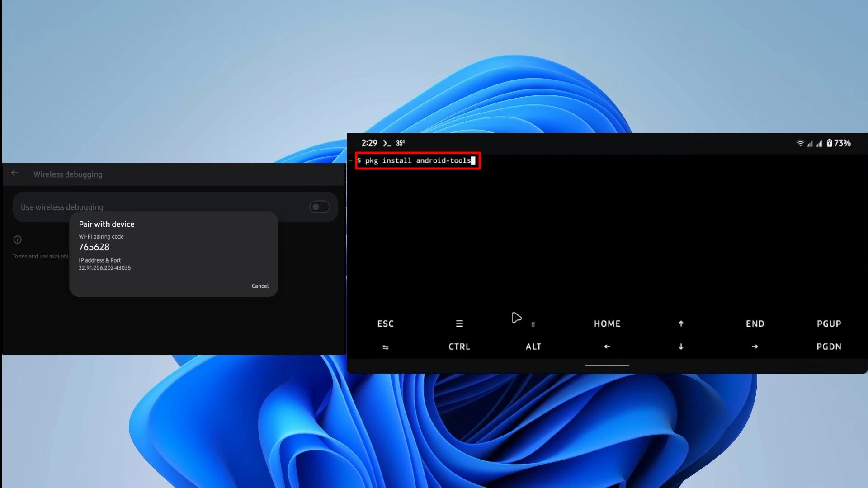This screenshot has height=488, width=868.
Task: Tap the back arrow on Wireless debugging screen
Action: pyautogui.click(x=15, y=174)
